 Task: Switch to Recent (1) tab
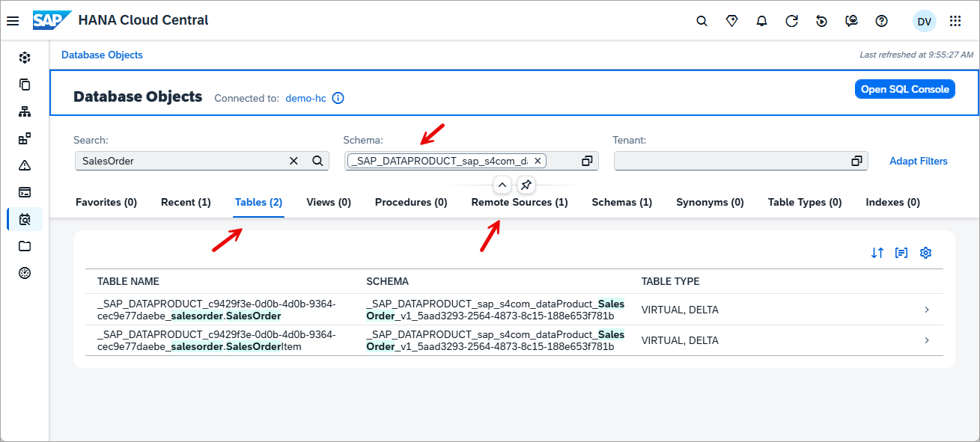pos(186,202)
